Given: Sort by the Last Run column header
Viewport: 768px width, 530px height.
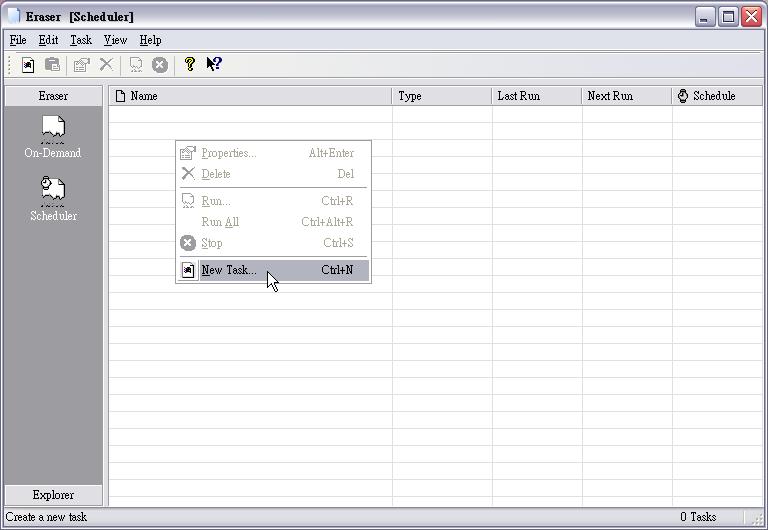Looking at the screenshot, I should [x=537, y=96].
